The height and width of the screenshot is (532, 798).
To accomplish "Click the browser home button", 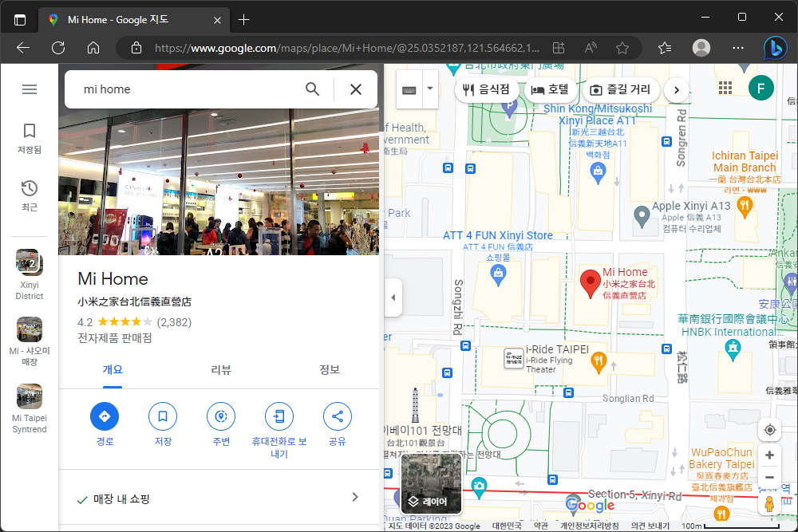I will [93, 48].
